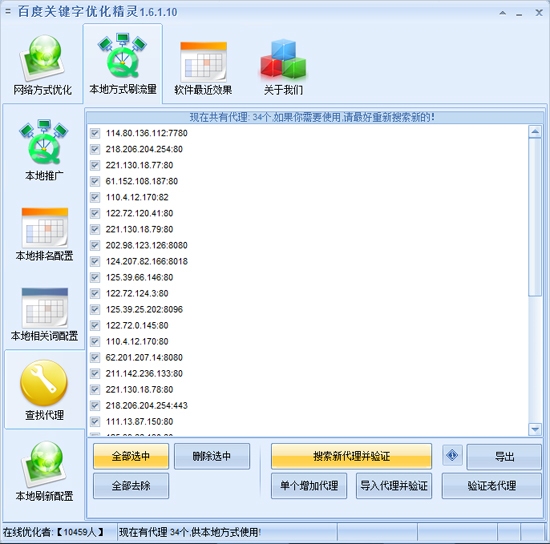The width and height of the screenshot is (550, 544).
Task: Click the up-arrow collapse icon in title bar
Action: (503, 13)
